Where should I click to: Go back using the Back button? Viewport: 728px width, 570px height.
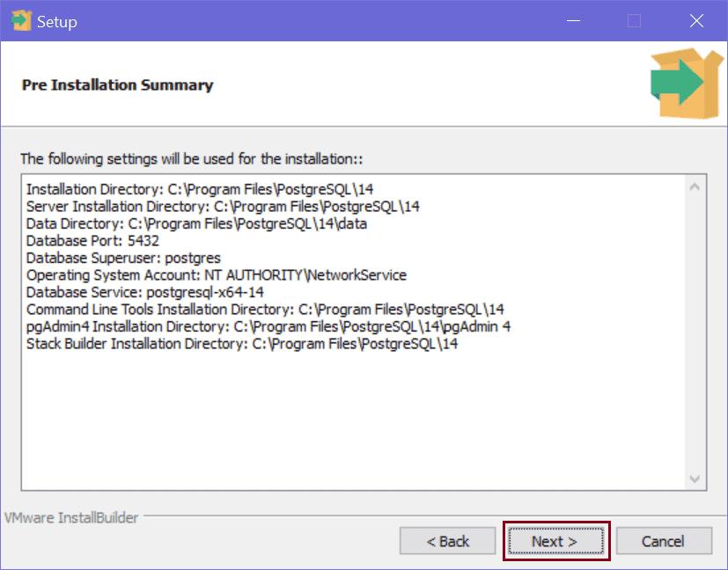(x=448, y=541)
